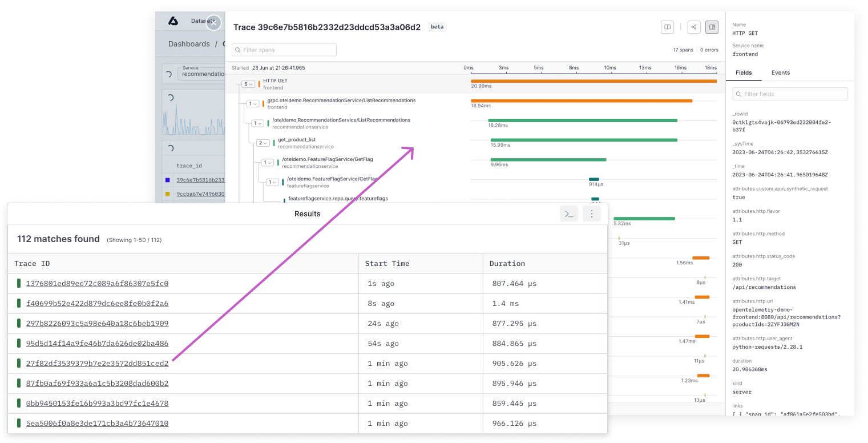Click the Duration column header
The height and width of the screenshot is (443, 868).
507,264
